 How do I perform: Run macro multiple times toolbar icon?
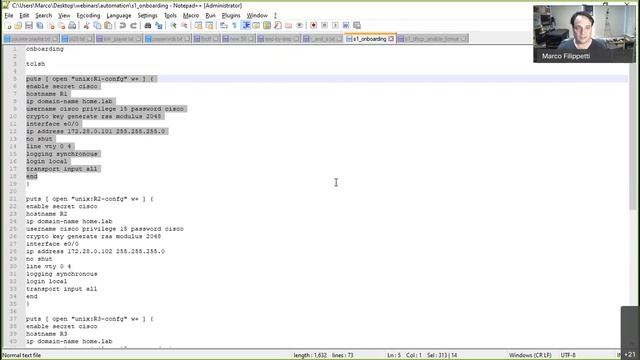[346, 26]
